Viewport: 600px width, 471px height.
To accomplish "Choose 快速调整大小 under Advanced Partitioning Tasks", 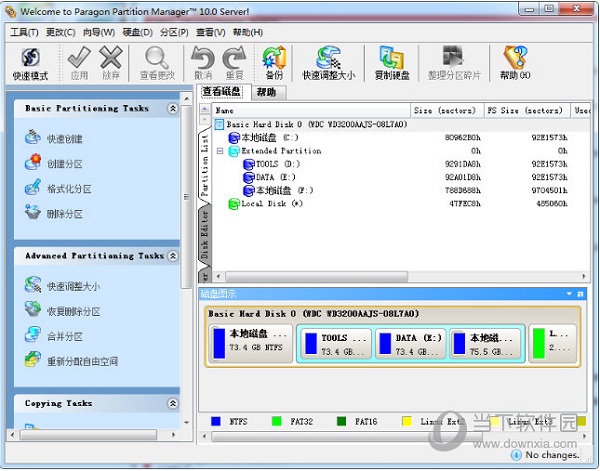I will (x=62, y=286).
